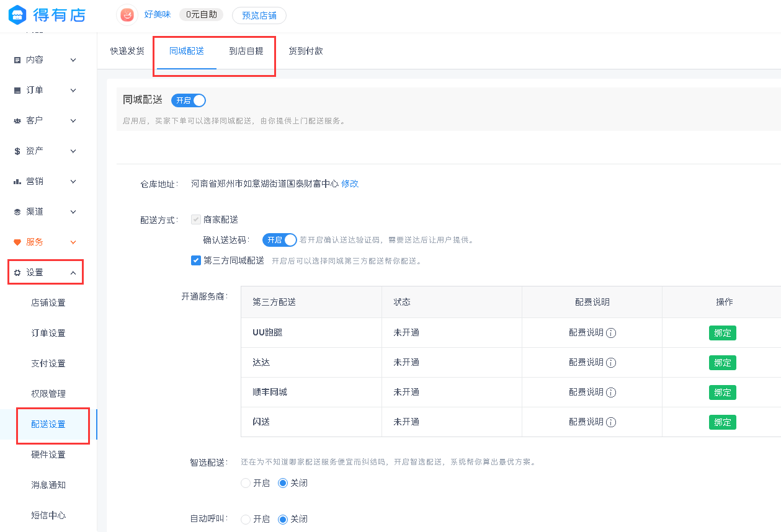Select 关闭 for 智选配送
The width and height of the screenshot is (781, 532).
point(283,483)
